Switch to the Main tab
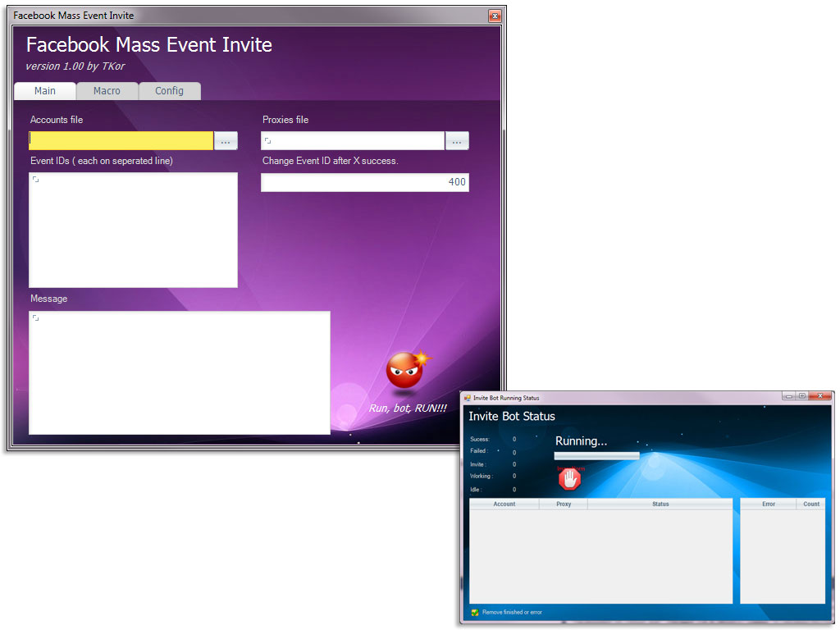Image resolution: width=840 pixels, height=630 pixels. [x=45, y=91]
